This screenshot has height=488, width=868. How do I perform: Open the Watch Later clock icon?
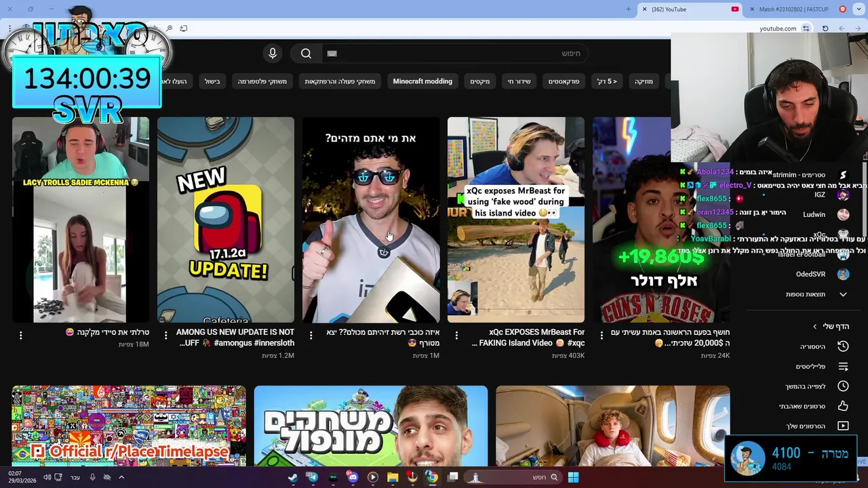pyautogui.click(x=843, y=386)
